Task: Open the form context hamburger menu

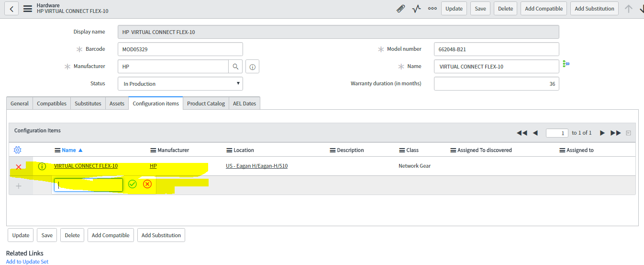Action: [x=28, y=9]
